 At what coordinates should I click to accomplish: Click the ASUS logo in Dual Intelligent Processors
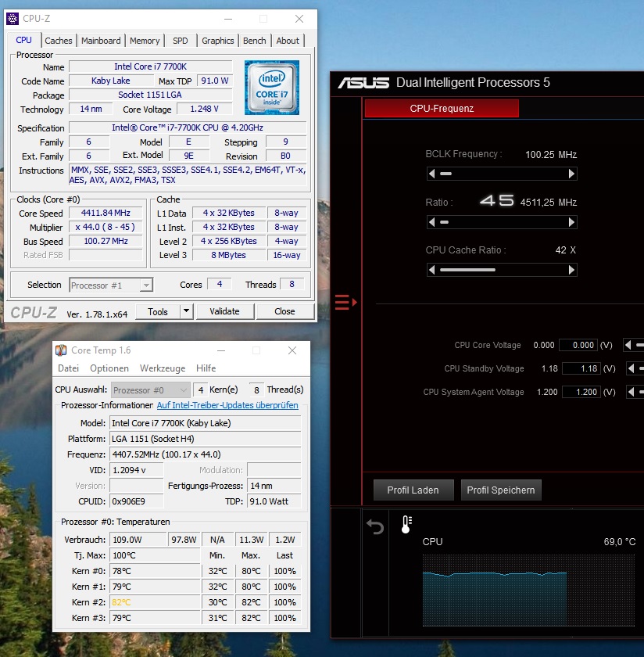tap(363, 83)
